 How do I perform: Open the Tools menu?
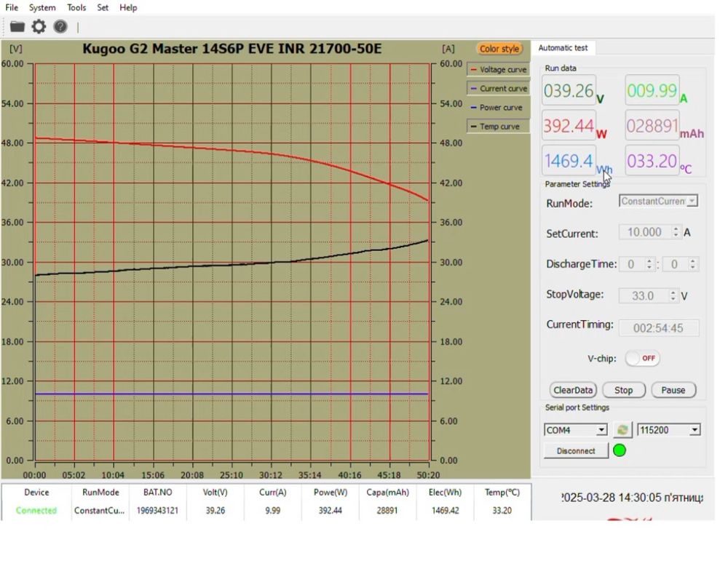(76, 7)
